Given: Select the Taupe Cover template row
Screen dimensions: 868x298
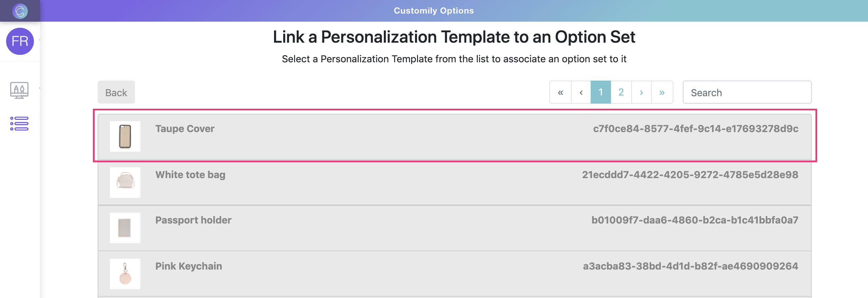Looking at the screenshot, I should coord(454,136).
